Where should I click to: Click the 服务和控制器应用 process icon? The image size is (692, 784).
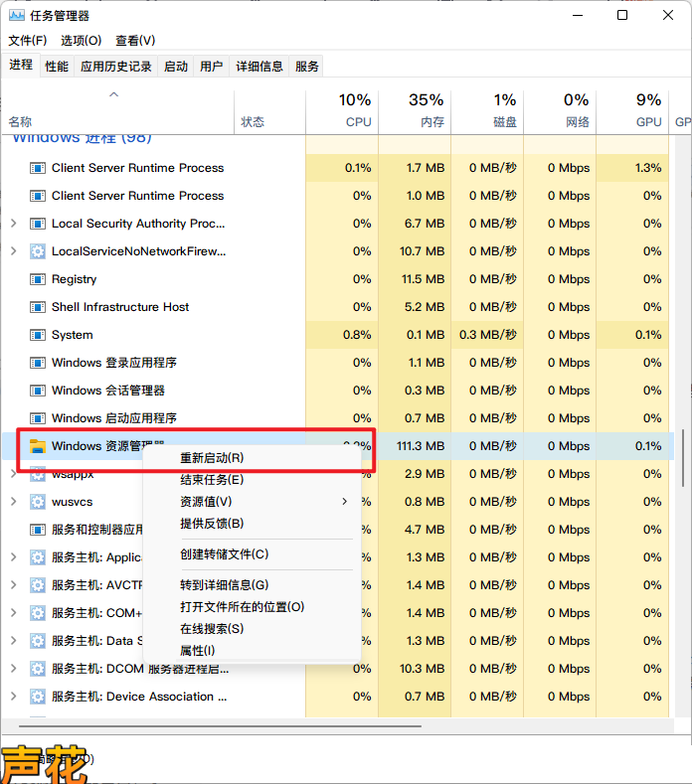pyautogui.click(x=38, y=530)
